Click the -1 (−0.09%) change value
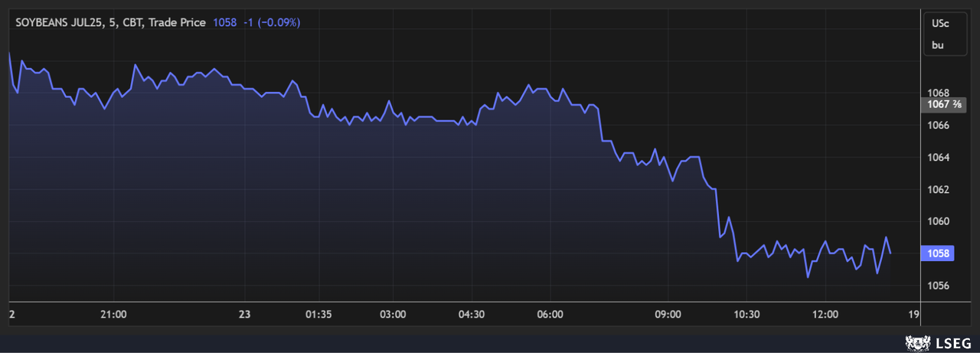The image size is (980, 353). pyautogui.click(x=272, y=23)
